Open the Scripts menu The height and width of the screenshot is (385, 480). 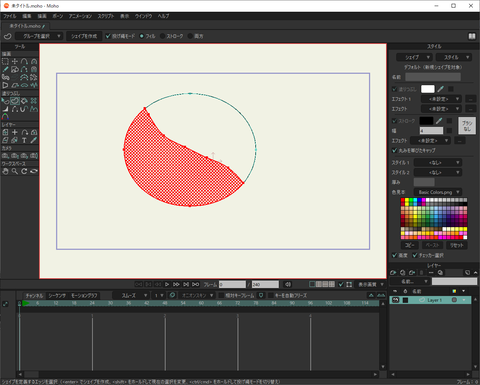(x=106, y=16)
